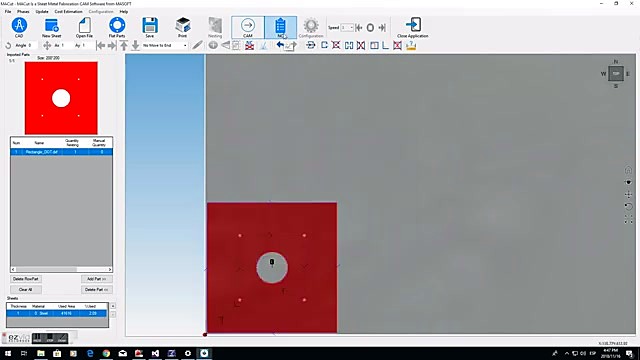
Task: Click the move up arrow
Action: (x=124, y=45)
